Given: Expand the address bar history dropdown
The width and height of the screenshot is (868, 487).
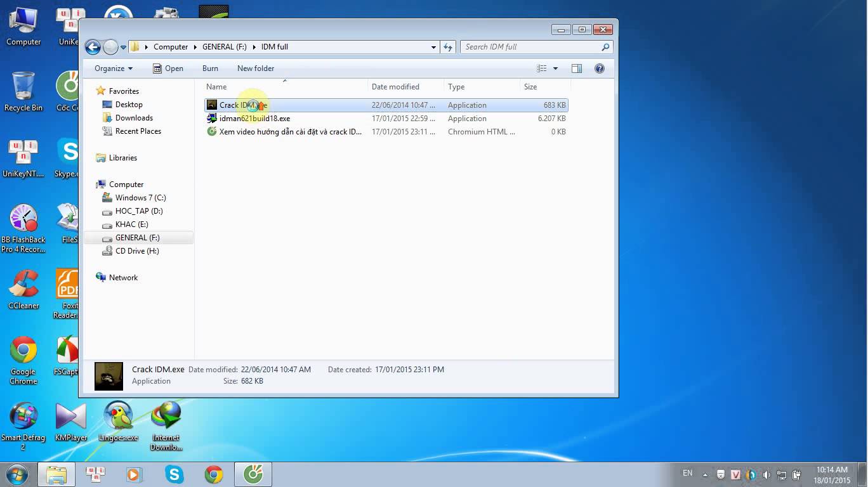Looking at the screenshot, I should pyautogui.click(x=433, y=47).
